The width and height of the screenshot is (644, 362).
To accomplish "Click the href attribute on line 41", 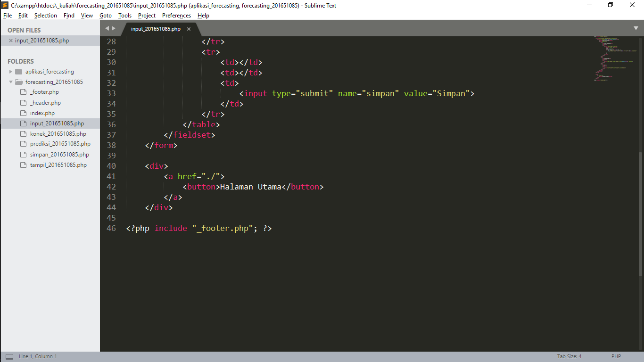I will tap(187, 176).
